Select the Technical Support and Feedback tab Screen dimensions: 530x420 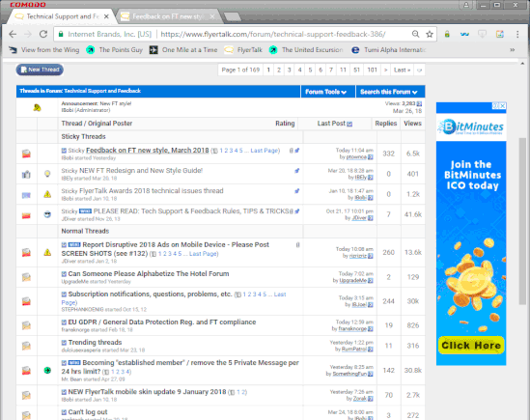(63, 16)
